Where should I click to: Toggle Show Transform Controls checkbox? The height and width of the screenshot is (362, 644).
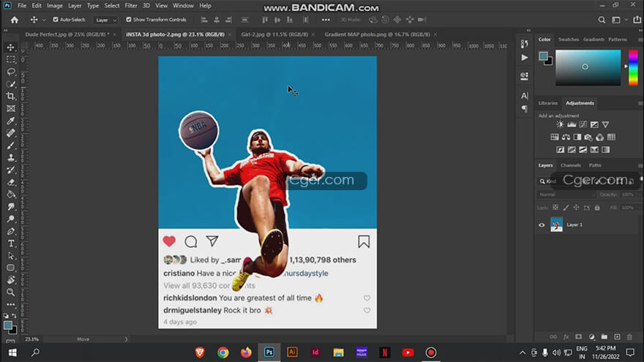[129, 19]
